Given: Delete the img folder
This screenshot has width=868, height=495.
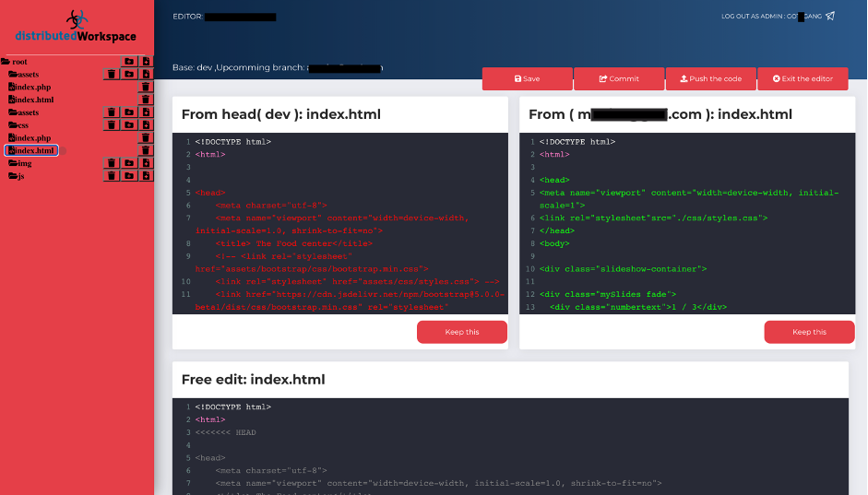Looking at the screenshot, I should tap(112, 163).
